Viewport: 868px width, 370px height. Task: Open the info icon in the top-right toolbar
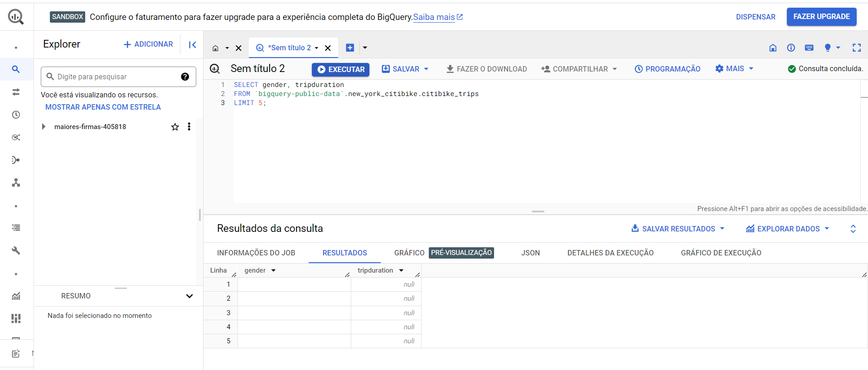pos(791,48)
